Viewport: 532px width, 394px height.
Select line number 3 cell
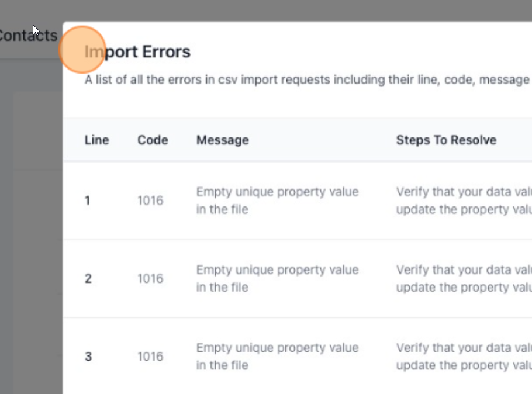pyautogui.click(x=88, y=357)
